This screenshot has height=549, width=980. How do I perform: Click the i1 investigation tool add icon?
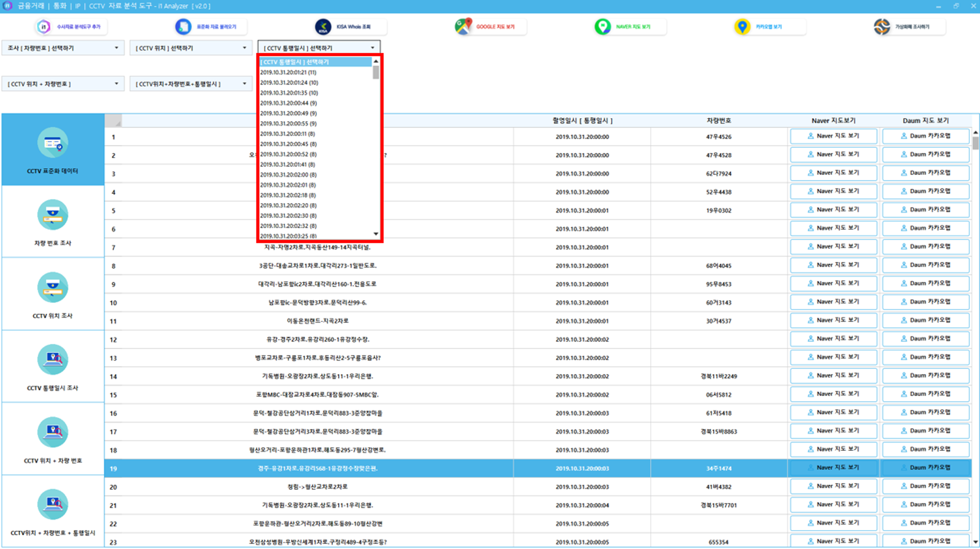click(x=43, y=26)
